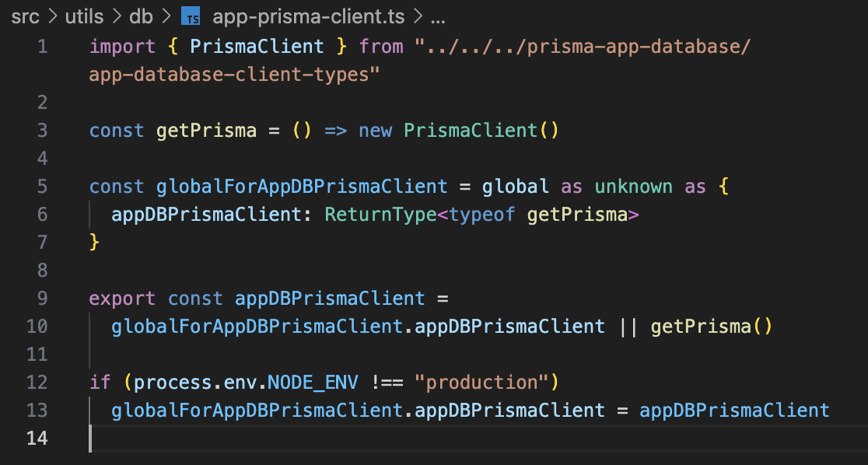868x465 pixels.
Task: Click 'PrismaClient' in the import statement
Action: (257, 47)
